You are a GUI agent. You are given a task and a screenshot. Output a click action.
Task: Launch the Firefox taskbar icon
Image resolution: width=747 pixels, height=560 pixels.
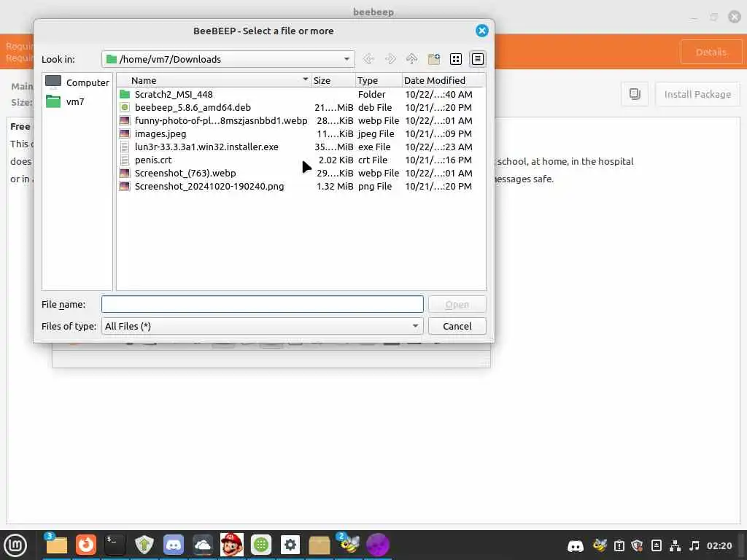pyautogui.click(x=86, y=545)
